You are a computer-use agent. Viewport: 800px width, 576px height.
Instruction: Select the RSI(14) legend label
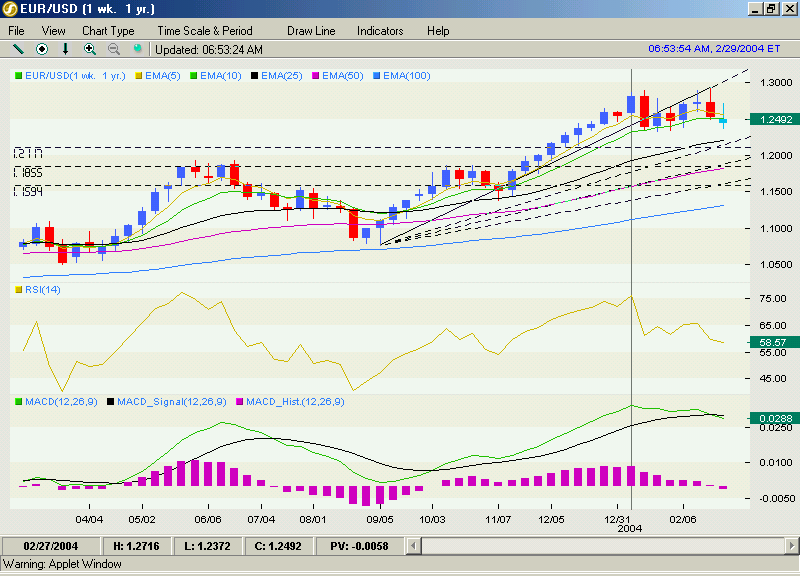click(x=43, y=290)
